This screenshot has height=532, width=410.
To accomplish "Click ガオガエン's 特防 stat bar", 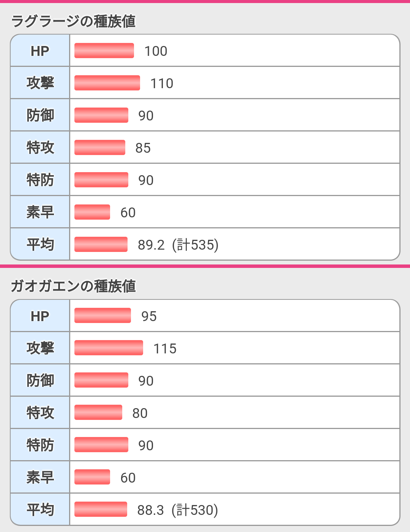I will pyautogui.click(x=101, y=445).
